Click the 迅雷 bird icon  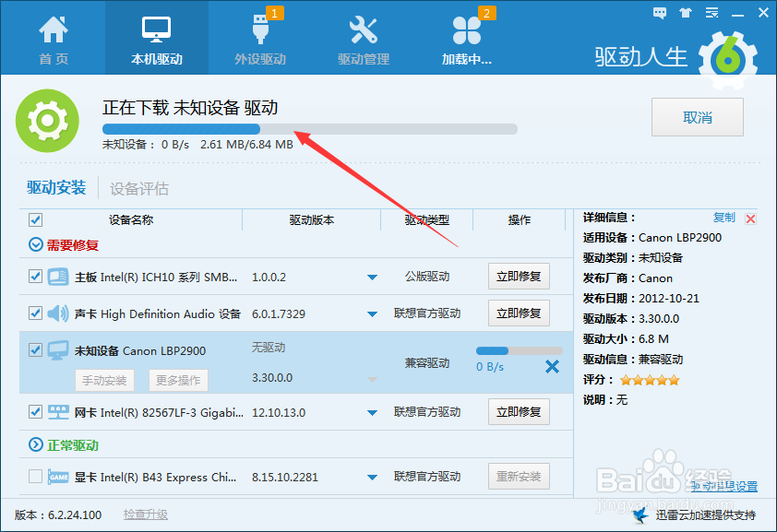coord(640,514)
